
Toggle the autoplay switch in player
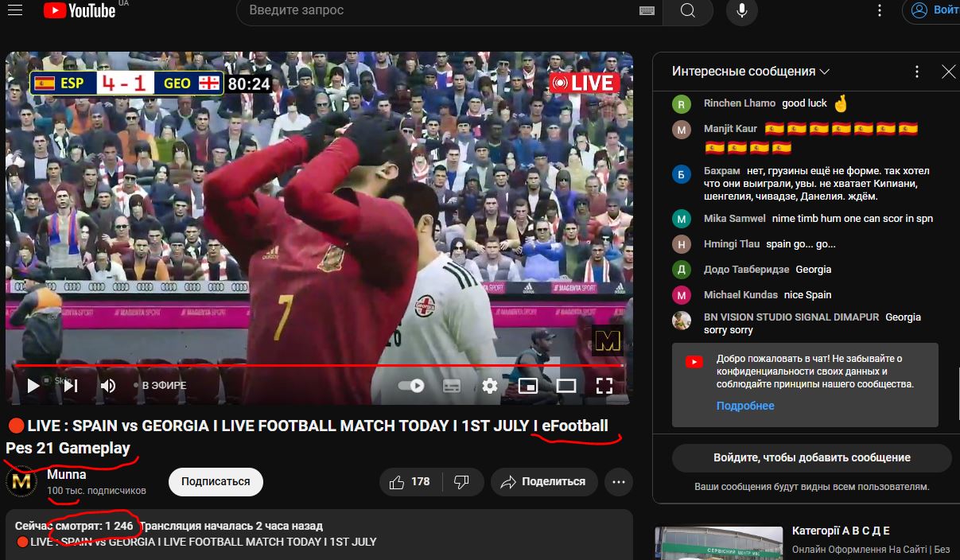tap(411, 386)
